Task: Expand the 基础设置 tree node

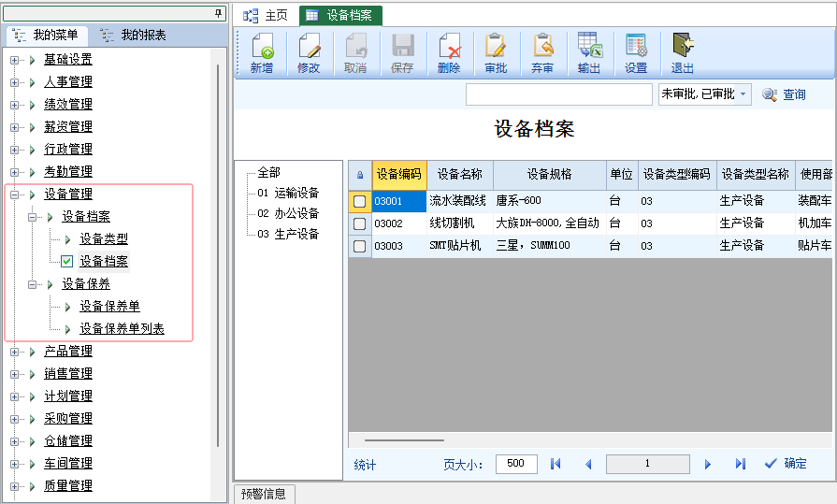Action: pos(14,61)
